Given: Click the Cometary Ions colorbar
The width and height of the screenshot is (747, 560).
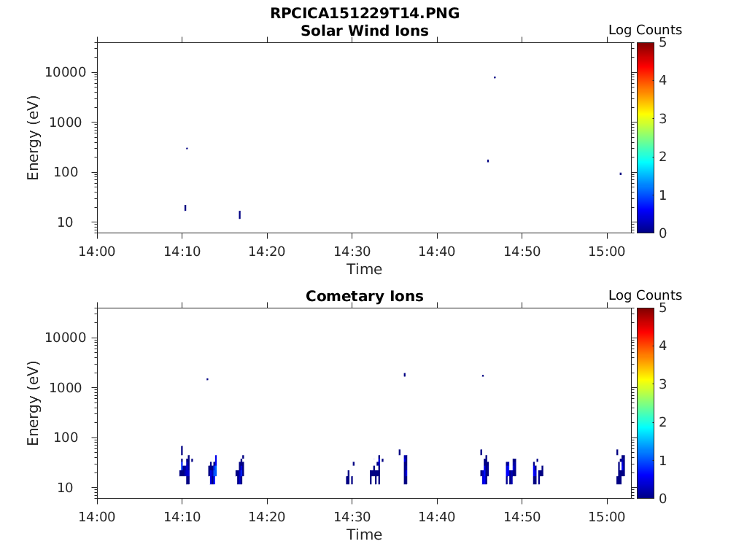Looking at the screenshot, I should (x=645, y=402).
